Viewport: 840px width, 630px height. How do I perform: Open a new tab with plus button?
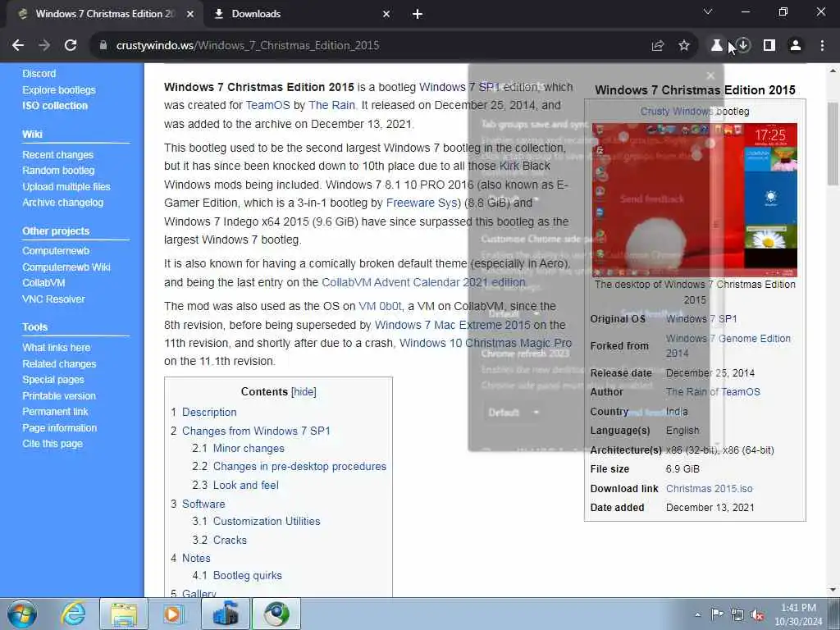tap(418, 14)
